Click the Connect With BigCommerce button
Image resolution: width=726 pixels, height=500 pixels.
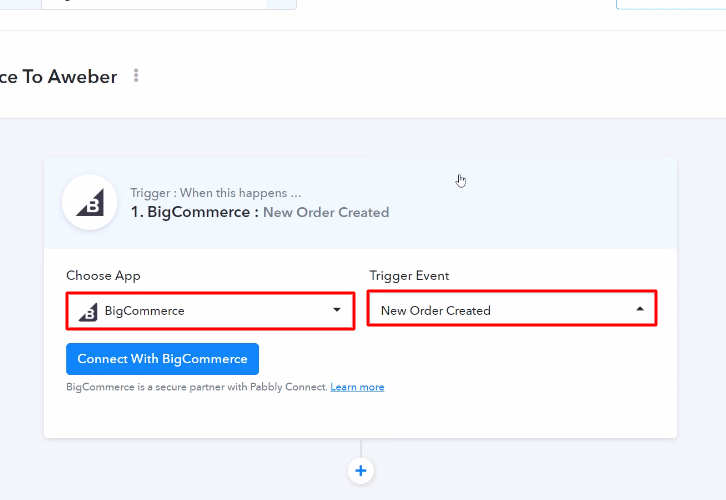coord(163,359)
